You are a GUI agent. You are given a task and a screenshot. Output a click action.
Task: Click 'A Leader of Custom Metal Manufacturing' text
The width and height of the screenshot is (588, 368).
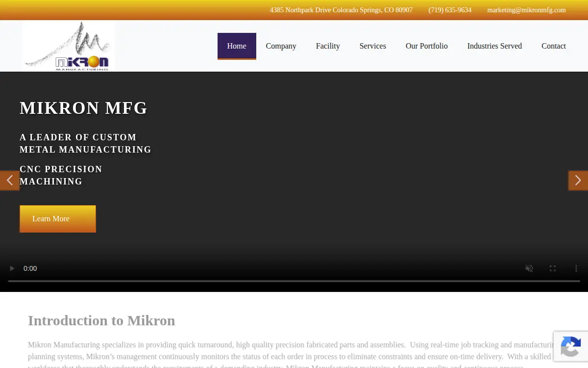[x=86, y=143]
